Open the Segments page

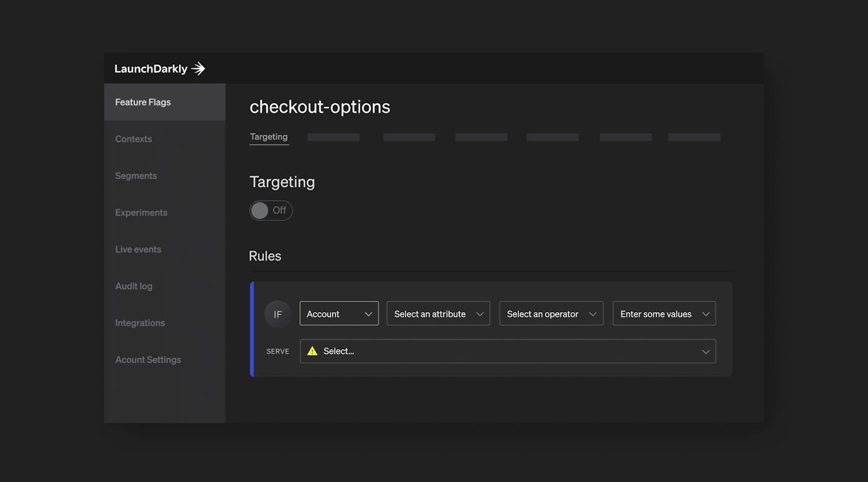point(136,176)
